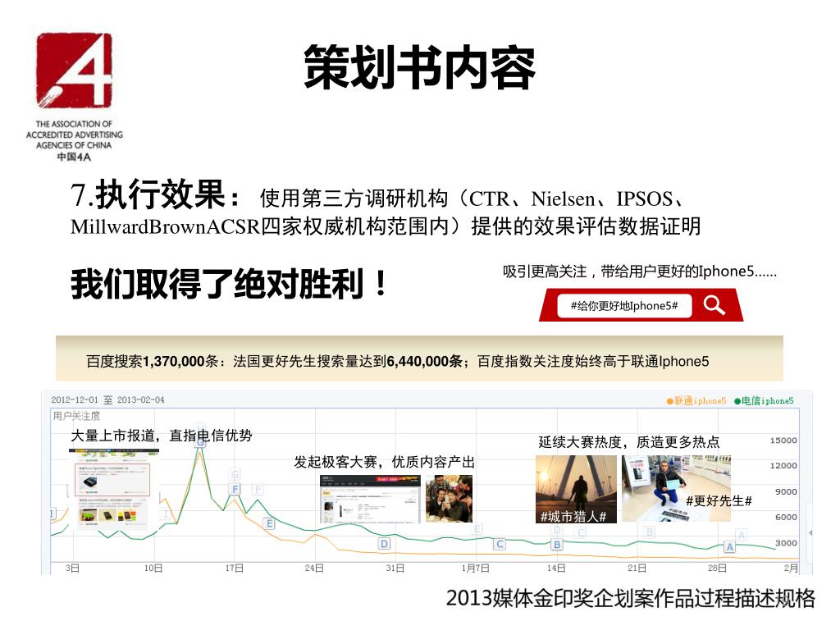Open the #更好先生# crouching man photo
Image resolution: width=840 pixels, height=630 pixels.
click(676, 488)
